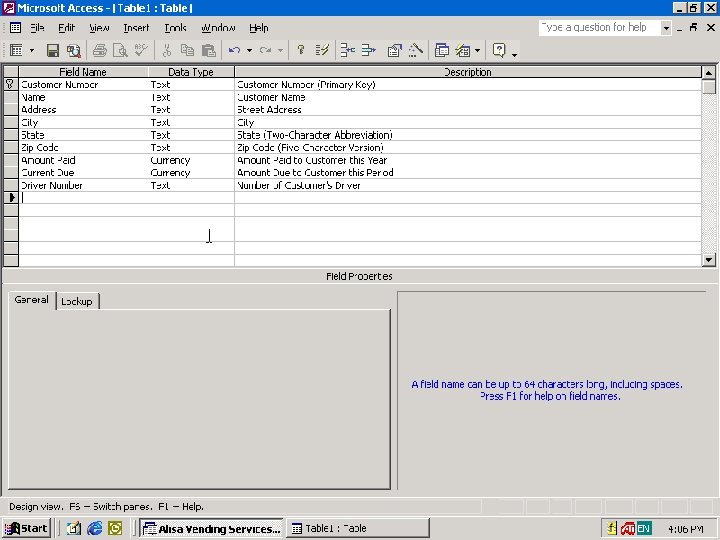The width and height of the screenshot is (720, 540).
Task: Click the Outlook quick launch icon
Action: (x=115, y=529)
